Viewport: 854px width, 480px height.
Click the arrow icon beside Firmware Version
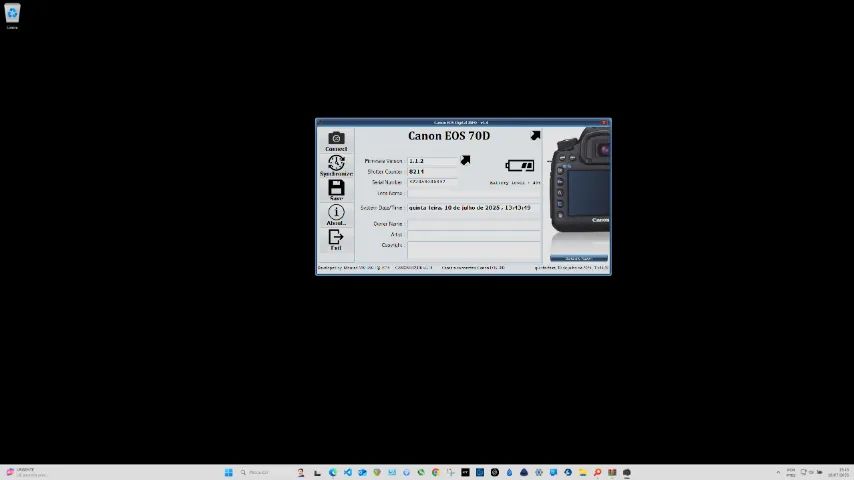click(x=465, y=160)
